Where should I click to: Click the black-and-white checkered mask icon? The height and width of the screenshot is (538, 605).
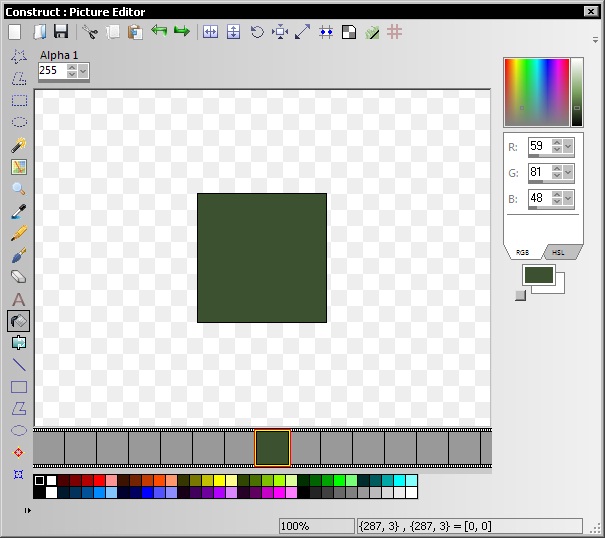point(349,32)
